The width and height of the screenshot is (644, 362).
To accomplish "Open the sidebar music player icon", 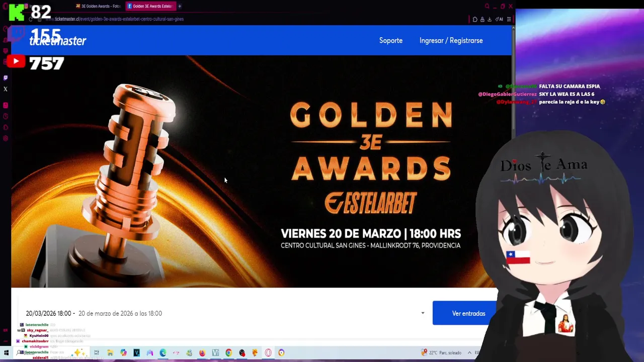I will tap(6, 105).
